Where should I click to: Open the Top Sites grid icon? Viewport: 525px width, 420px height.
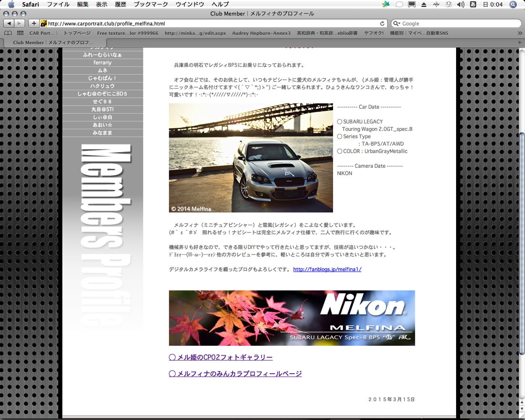[20, 33]
